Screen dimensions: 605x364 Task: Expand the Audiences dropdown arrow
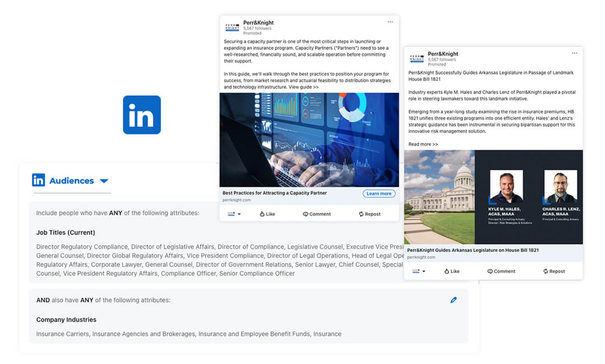(104, 181)
